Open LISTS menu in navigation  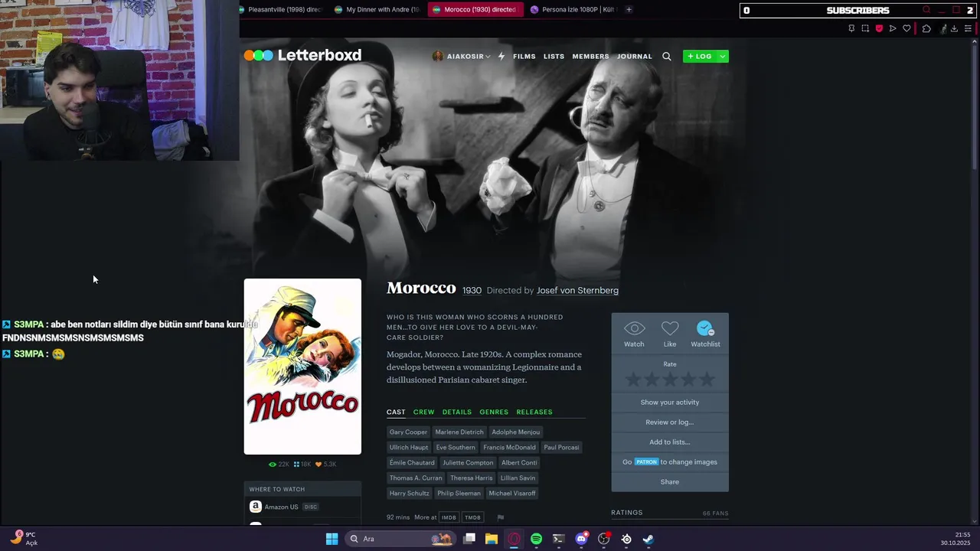554,56
